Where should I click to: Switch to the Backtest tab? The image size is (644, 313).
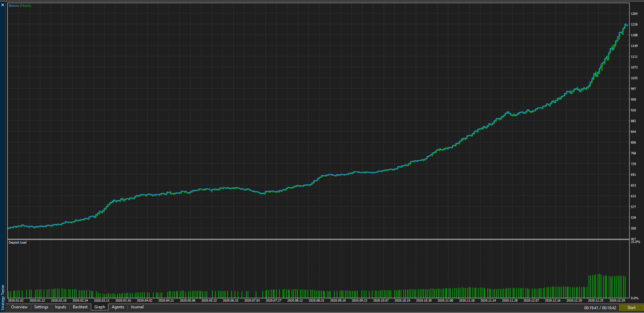(x=80, y=307)
